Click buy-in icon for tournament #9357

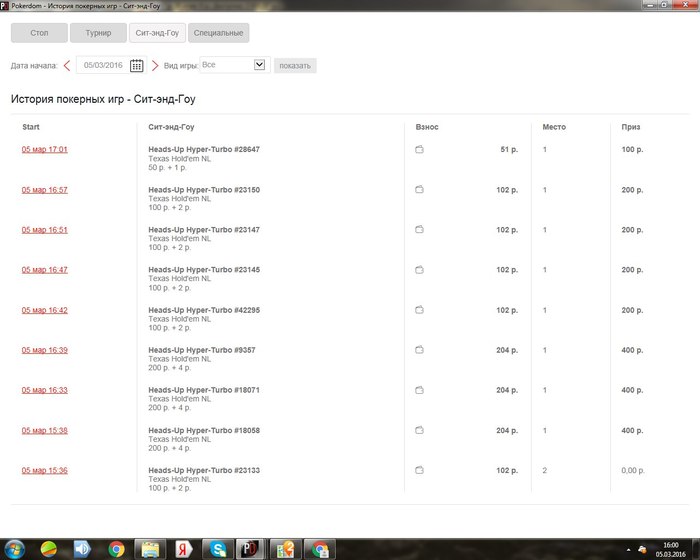pyautogui.click(x=419, y=350)
